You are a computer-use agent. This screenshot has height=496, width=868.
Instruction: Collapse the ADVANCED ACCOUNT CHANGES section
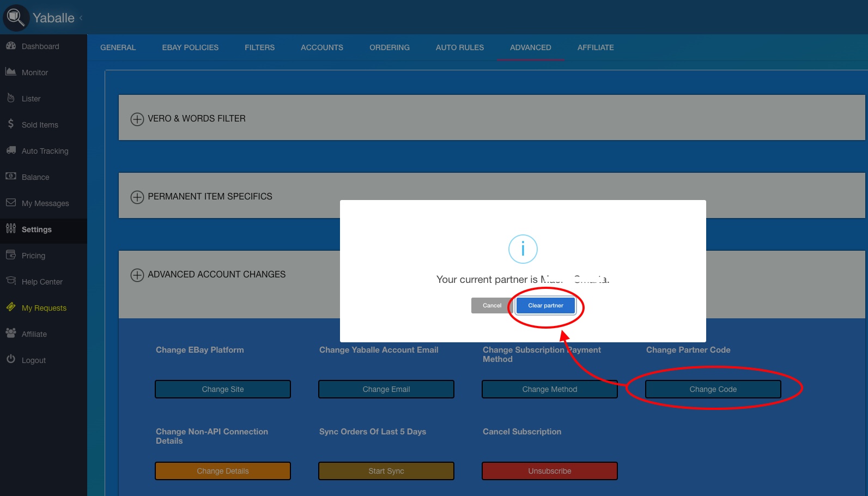(x=137, y=275)
